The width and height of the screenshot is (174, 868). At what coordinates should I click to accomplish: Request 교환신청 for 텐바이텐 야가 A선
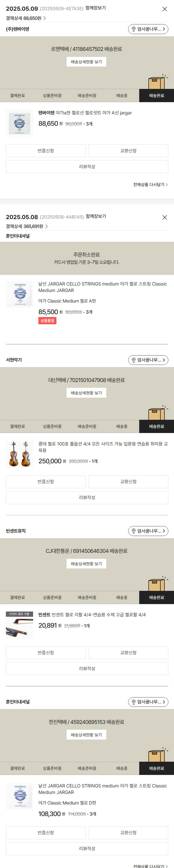[129, 151]
